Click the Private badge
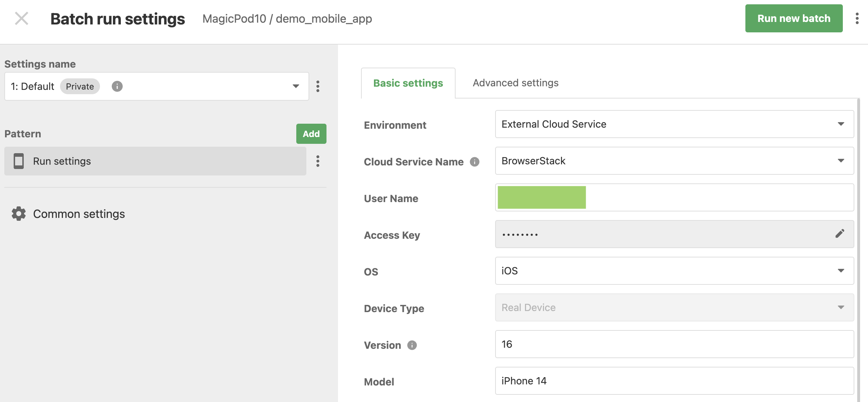This screenshot has width=868, height=402. pos(80,86)
